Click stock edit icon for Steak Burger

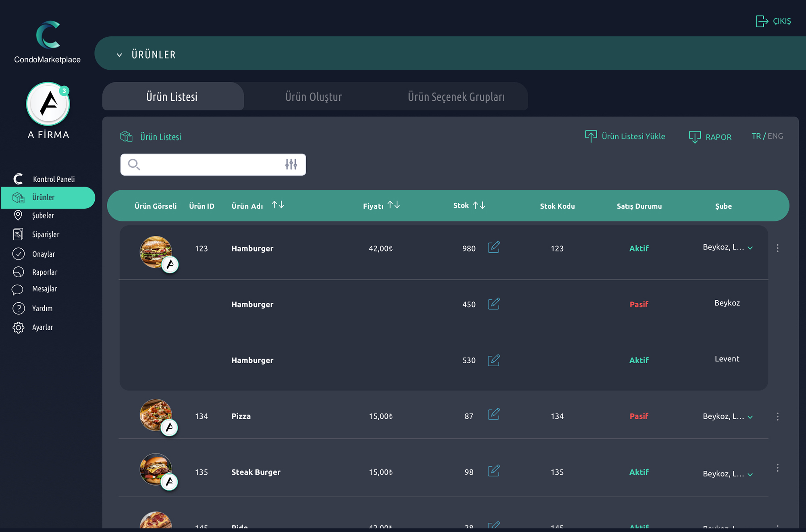(x=494, y=471)
